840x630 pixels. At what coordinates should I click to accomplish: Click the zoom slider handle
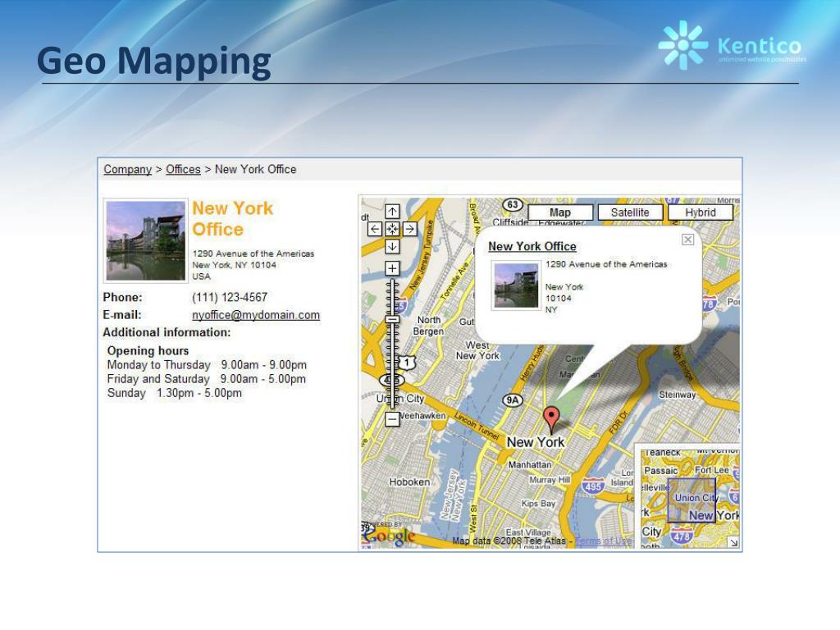point(393,319)
